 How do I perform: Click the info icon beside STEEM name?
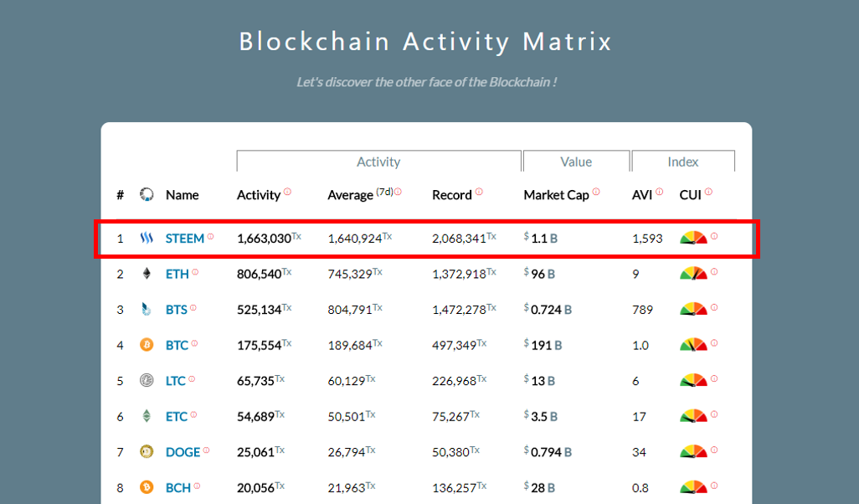(210, 237)
